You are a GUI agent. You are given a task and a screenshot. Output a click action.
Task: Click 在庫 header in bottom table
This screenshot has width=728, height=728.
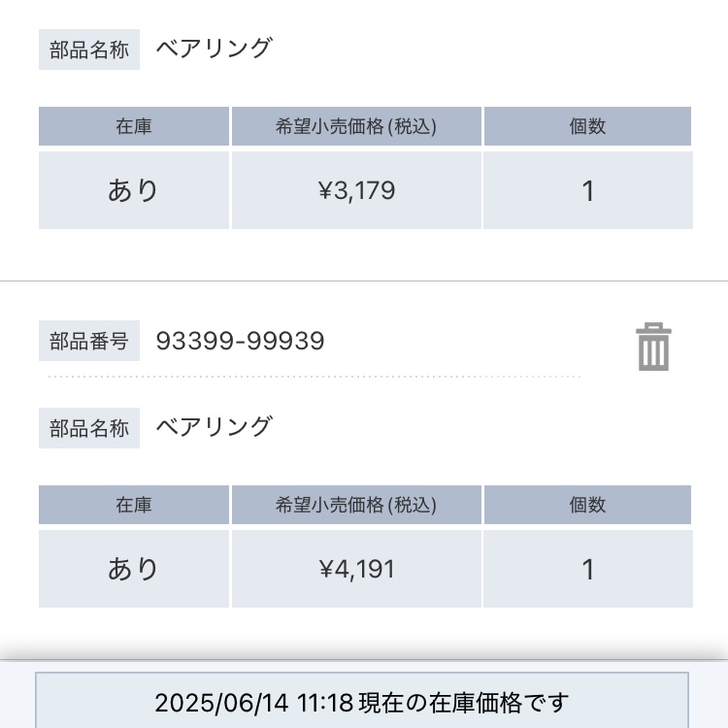click(134, 505)
